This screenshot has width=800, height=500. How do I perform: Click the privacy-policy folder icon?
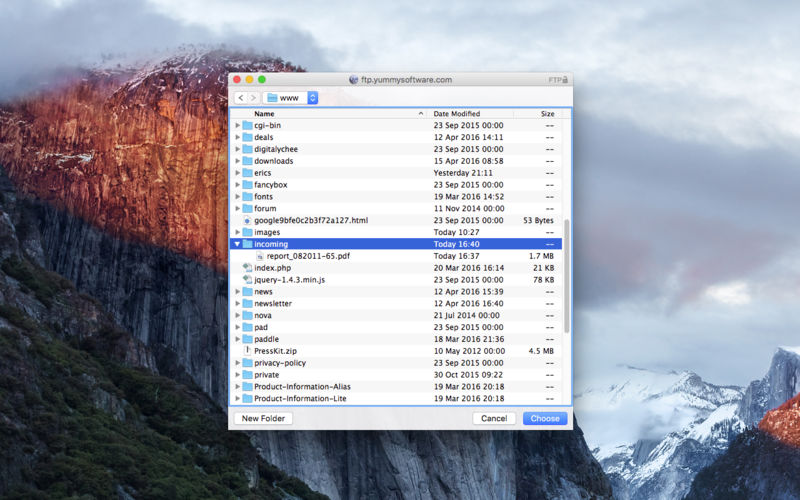pos(247,363)
